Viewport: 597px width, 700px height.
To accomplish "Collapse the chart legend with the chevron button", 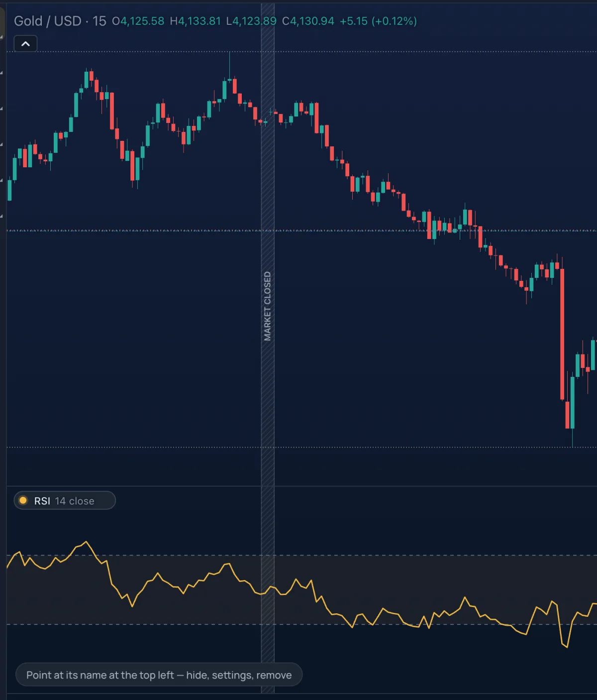I will click(x=25, y=44).
